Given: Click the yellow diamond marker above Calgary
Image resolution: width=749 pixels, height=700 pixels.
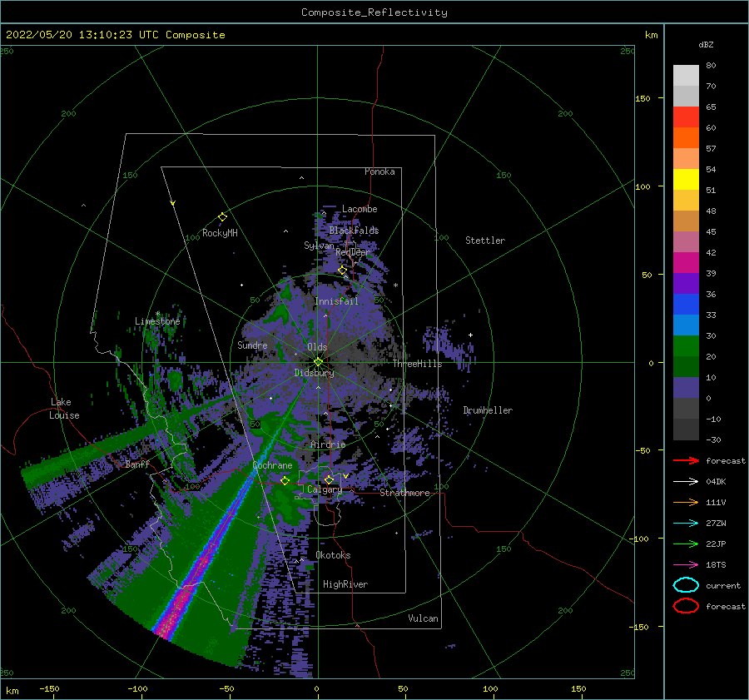Looking at the screenshot, I should coord(329,479).
